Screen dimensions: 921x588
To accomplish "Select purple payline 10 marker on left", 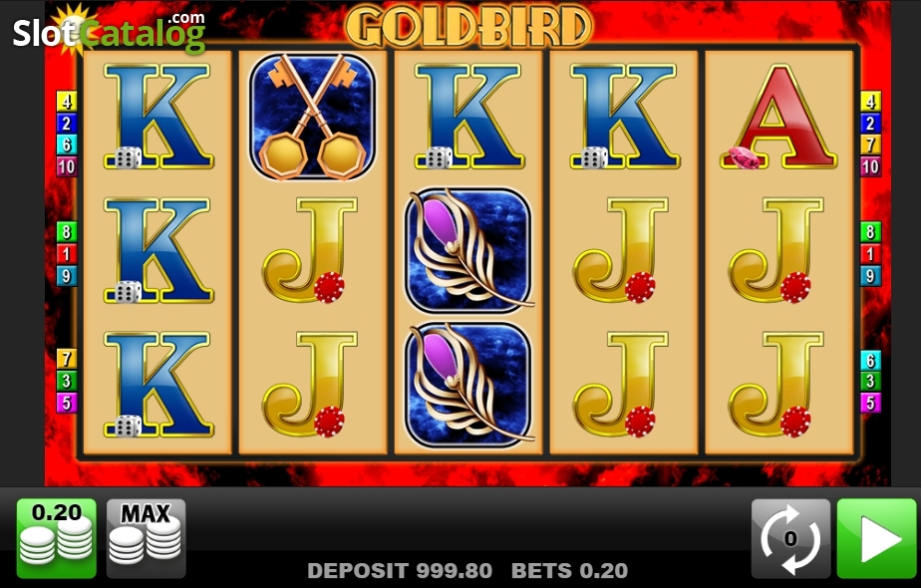I will coord(67,166).
